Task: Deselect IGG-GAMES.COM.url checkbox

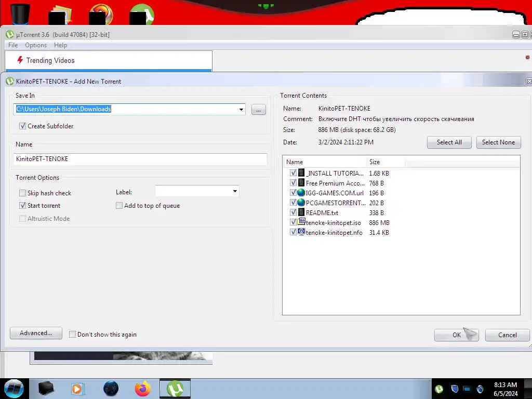Action: 293,192
